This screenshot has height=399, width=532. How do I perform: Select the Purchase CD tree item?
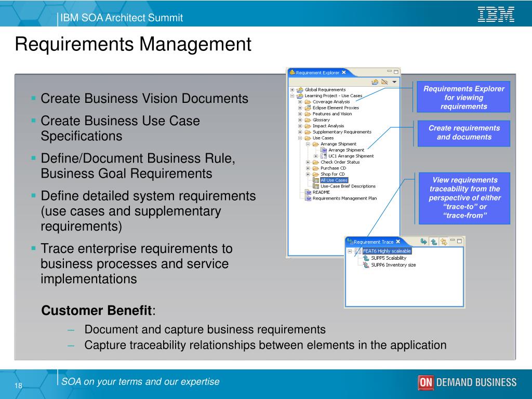(x=333, y=168)
